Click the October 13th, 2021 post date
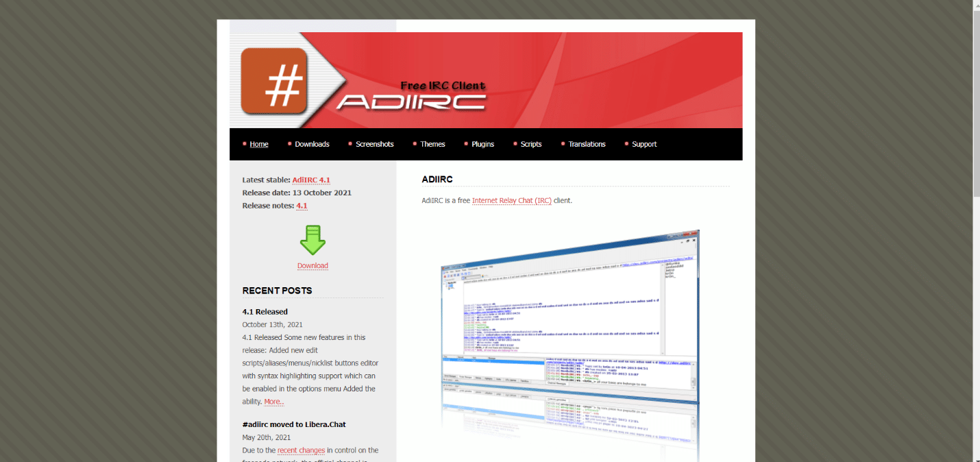The height and width of the screenshot is (462, 980). 272,325
